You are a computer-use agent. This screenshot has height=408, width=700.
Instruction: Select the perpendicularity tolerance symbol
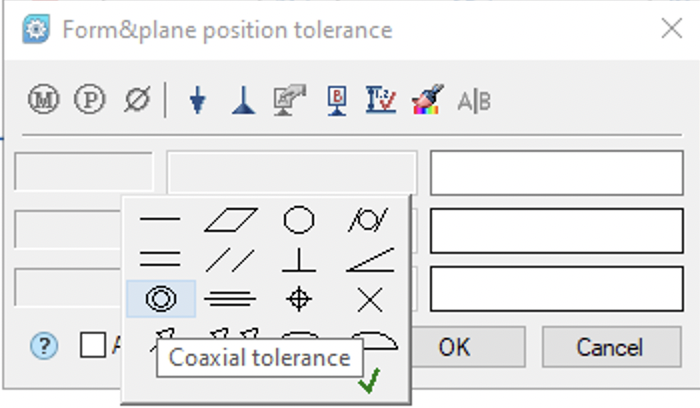pos(299,259)
